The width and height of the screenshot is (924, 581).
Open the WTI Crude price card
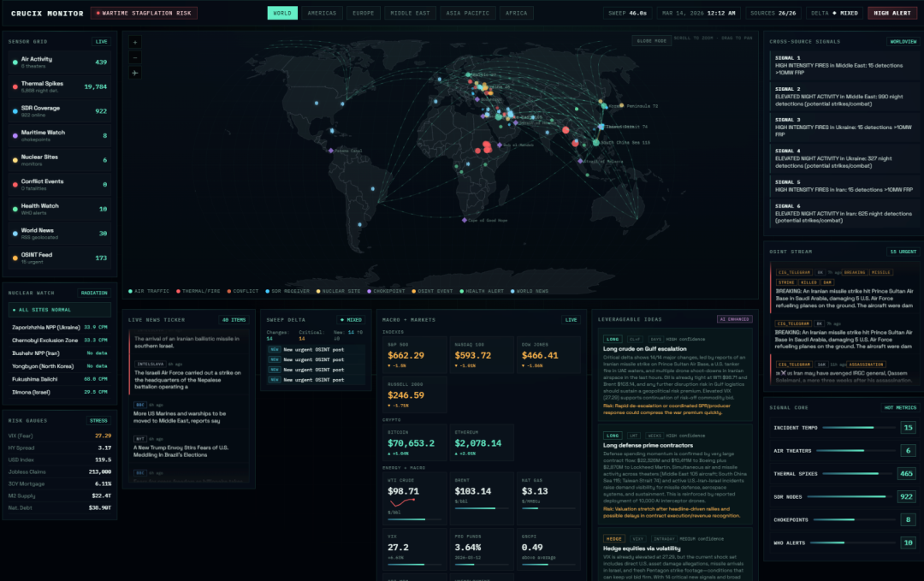[x=414, y=499]
